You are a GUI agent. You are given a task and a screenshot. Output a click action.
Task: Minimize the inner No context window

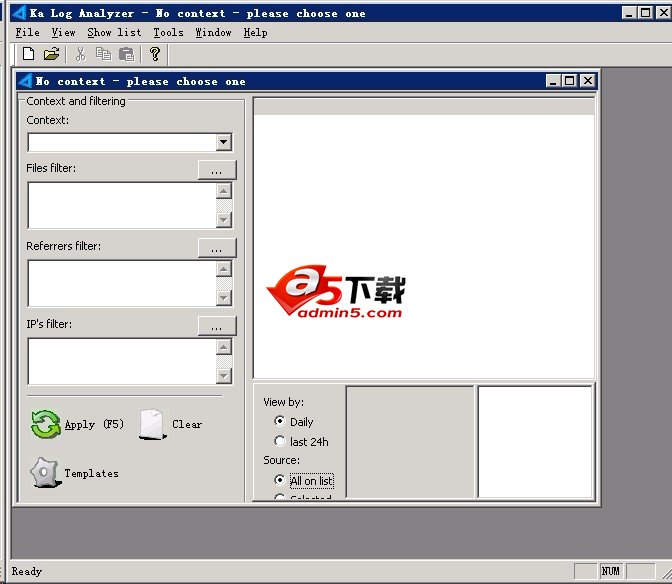[x=553, y=81]
